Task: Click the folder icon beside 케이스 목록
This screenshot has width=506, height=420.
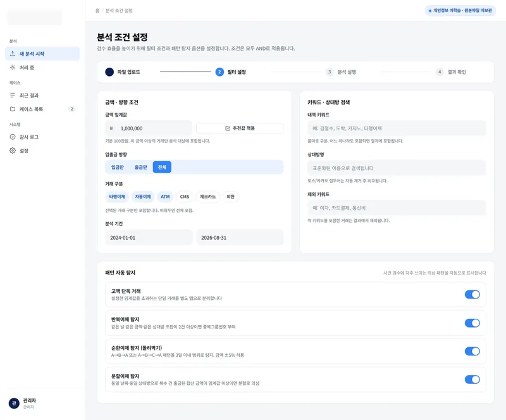Action: [x=13, y=109]
